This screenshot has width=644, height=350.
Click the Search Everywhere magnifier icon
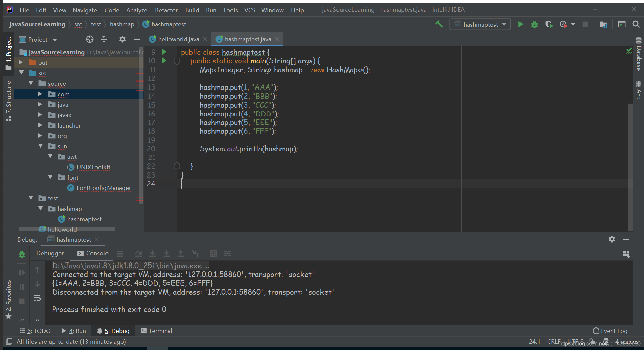(x=636, y=24)
